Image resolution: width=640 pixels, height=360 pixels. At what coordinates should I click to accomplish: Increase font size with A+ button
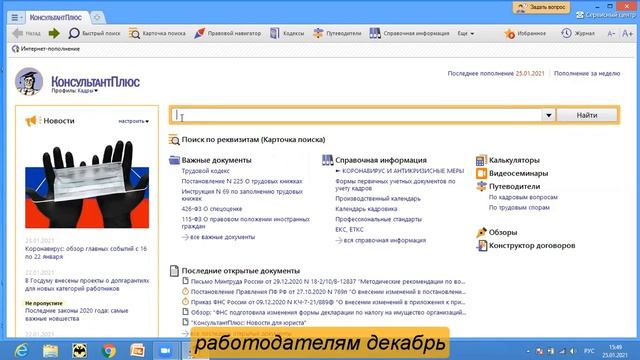(627, 33)
